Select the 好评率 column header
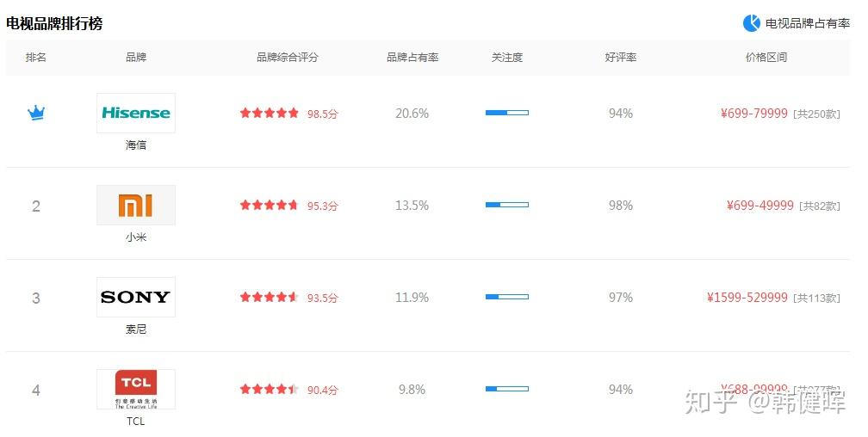This screenshot has height=437, width=868. 621,58
